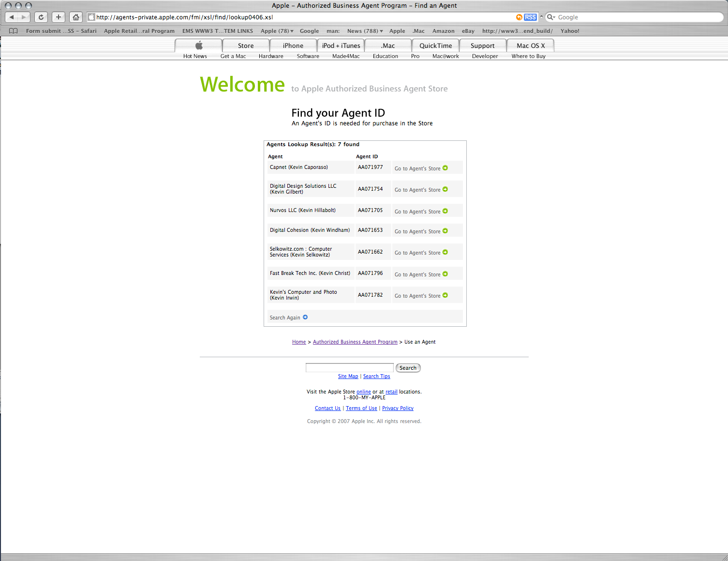Screen dimensions: 728x561
Task: Open the Contact Us link
Action: pos(327,408)
